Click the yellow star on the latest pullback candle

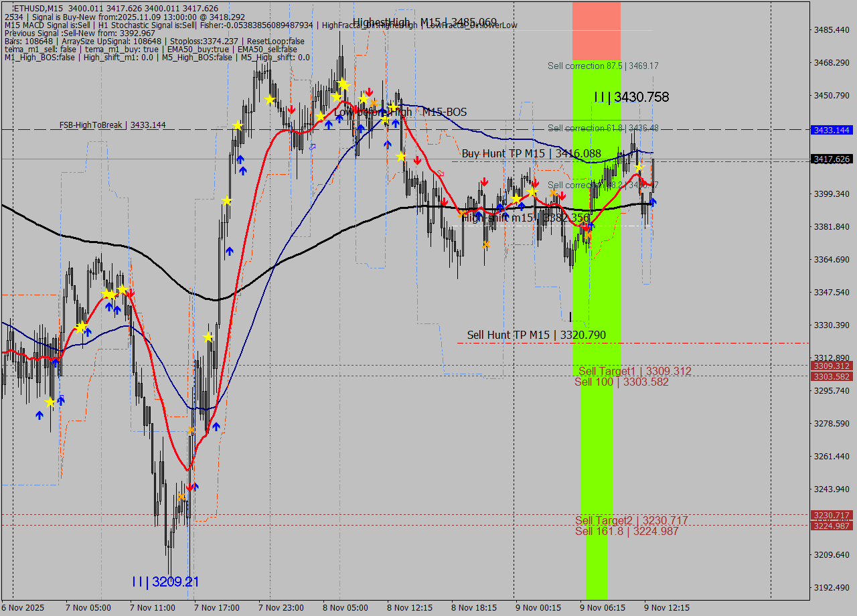click(639, 166)
